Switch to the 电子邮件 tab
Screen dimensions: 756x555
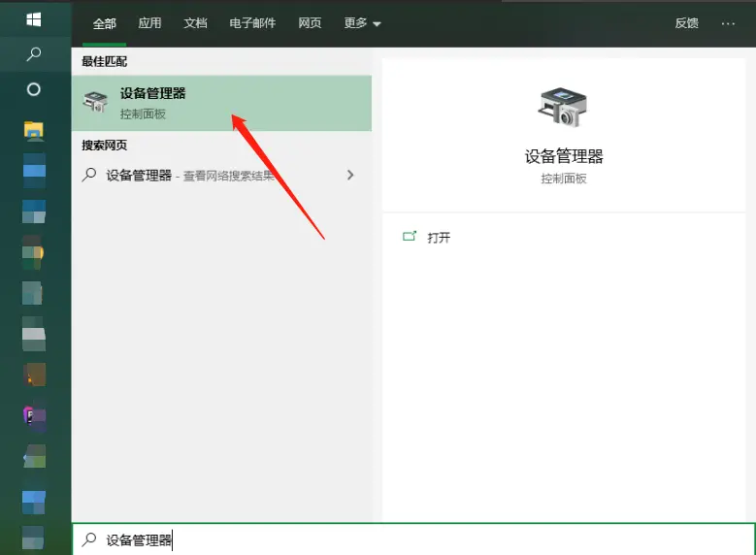[252, 22]
